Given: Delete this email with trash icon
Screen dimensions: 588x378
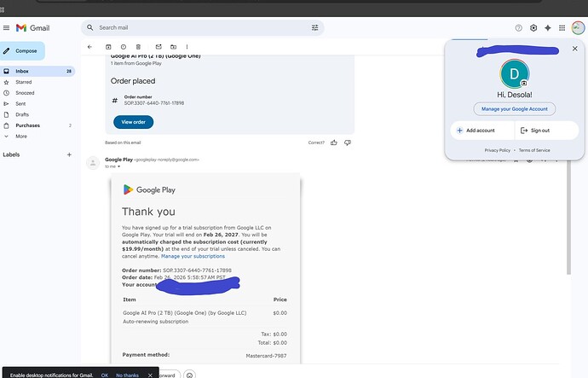Looking at the screenshot, I should pos(138,47).
